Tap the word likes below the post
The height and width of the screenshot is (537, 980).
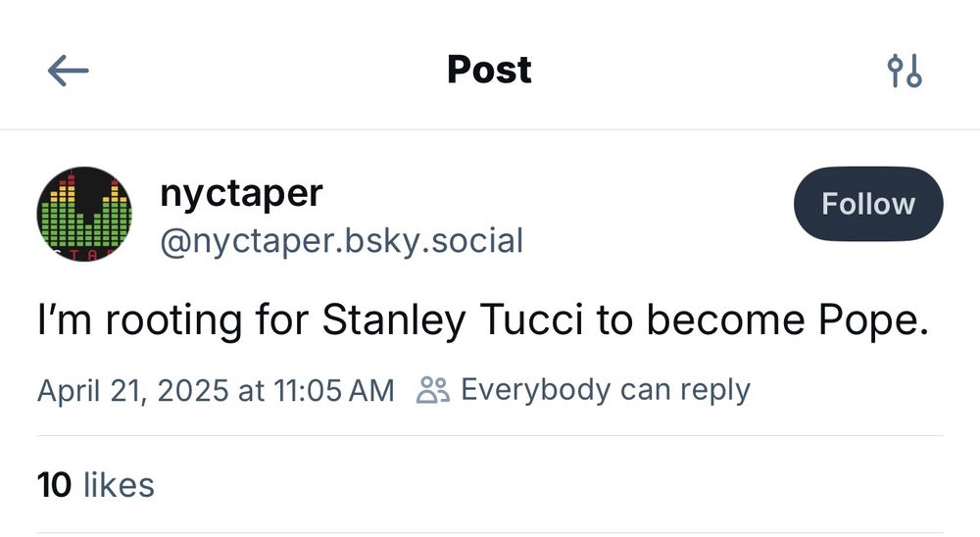coord(119,485)
